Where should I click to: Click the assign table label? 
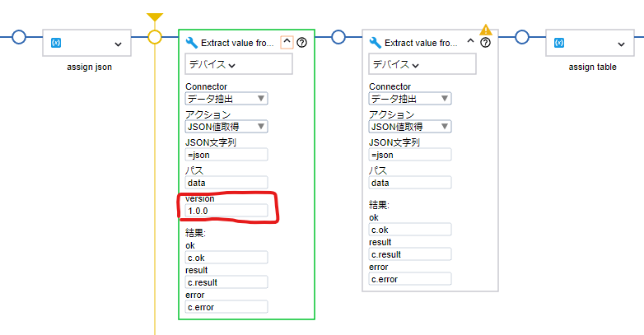pyautogui.click(x=592, y=67)
